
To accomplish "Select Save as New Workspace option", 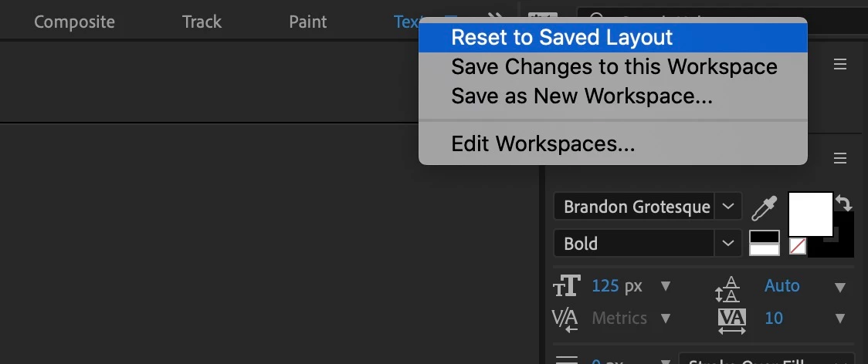I will (581, 96).
